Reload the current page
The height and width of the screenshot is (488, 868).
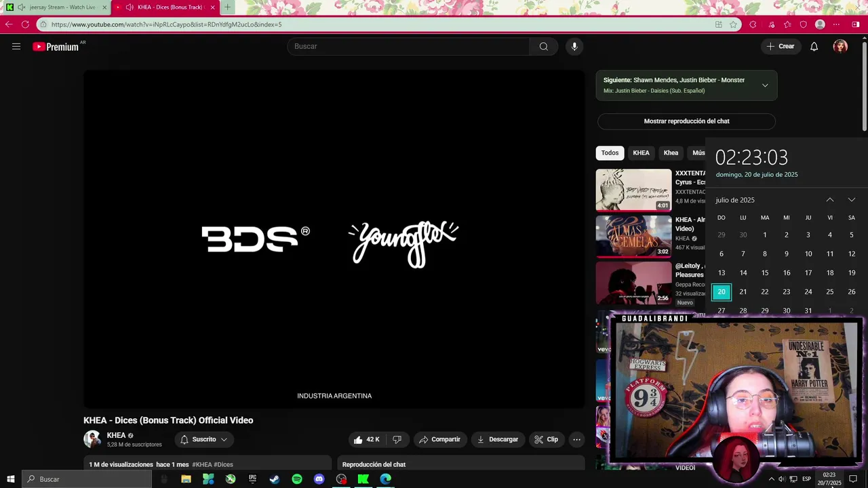25,24
